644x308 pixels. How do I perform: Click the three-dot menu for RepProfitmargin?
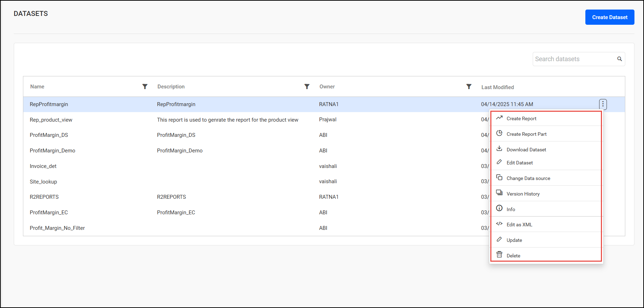(603, 104)
